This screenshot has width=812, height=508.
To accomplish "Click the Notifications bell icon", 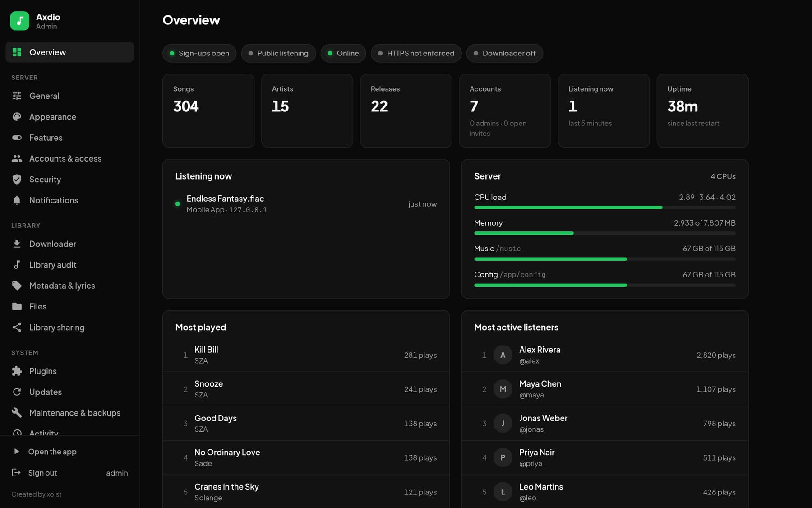I will [17, 200].
